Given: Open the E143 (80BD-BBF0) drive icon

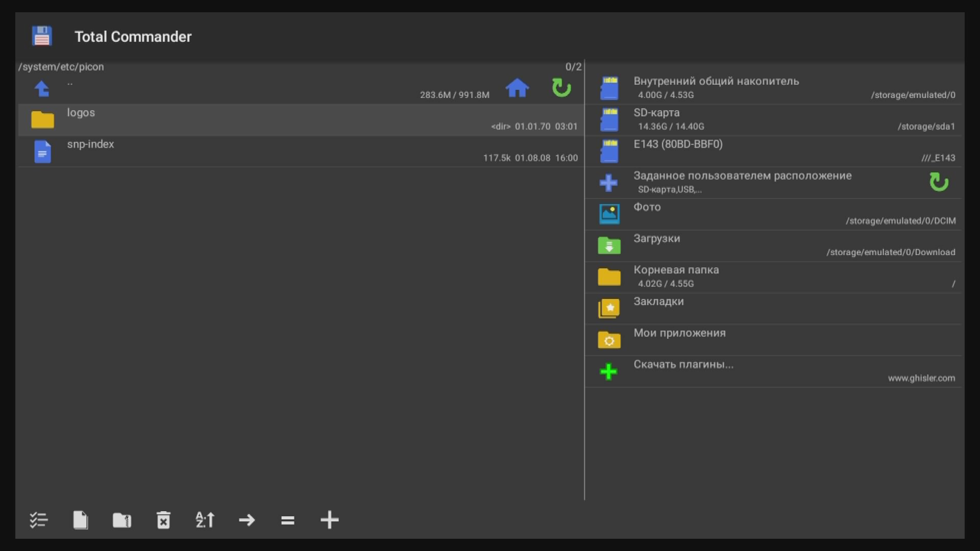Looking at the screenshot, I should tap(609, 151).
